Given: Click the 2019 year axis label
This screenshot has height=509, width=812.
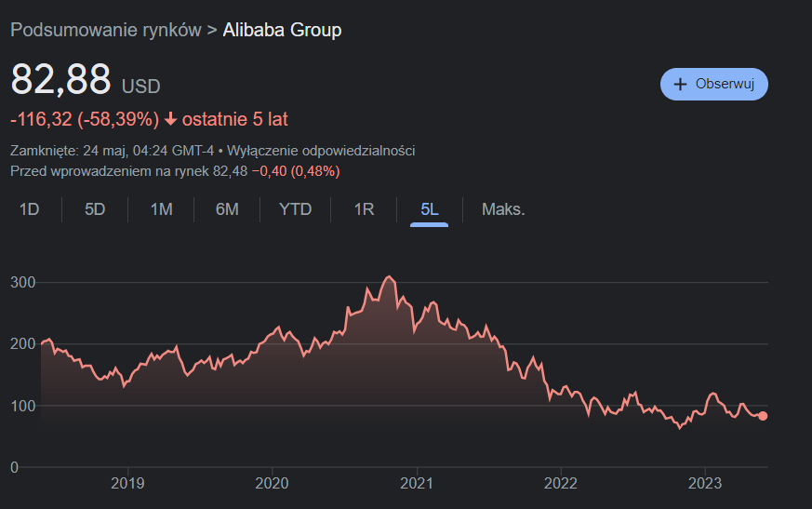Looking at the screenshot, I should pos(127,484).
